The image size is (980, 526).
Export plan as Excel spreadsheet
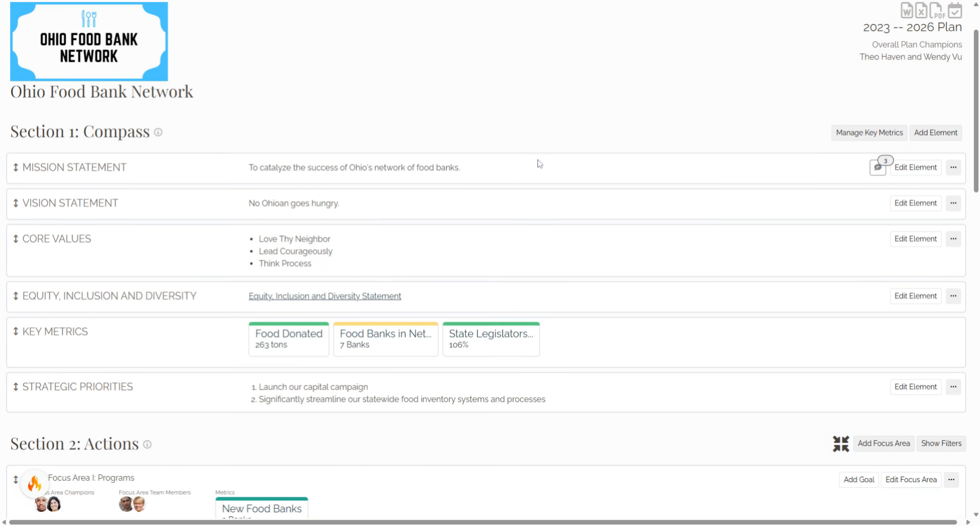tap(921, 10)
